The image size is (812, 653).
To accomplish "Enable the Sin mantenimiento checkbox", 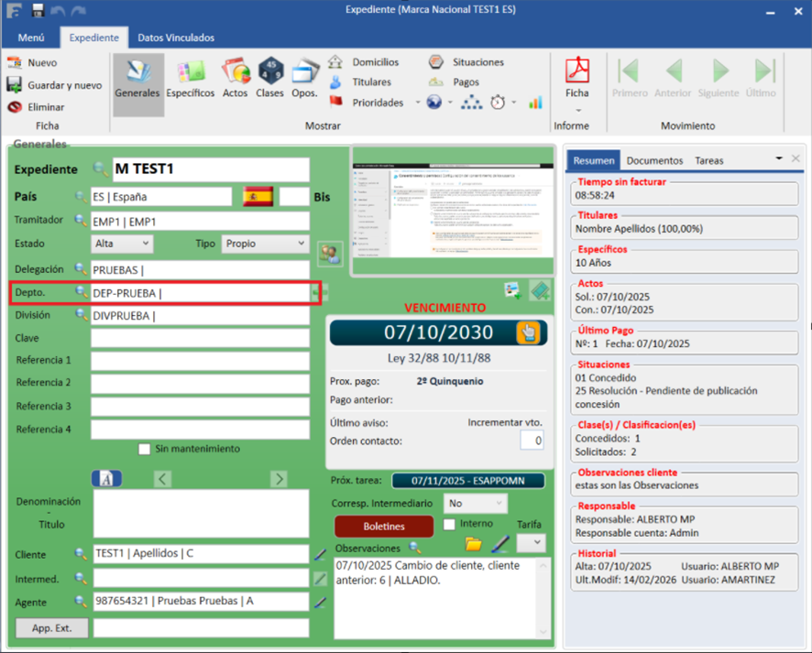I will pos(144,449).
